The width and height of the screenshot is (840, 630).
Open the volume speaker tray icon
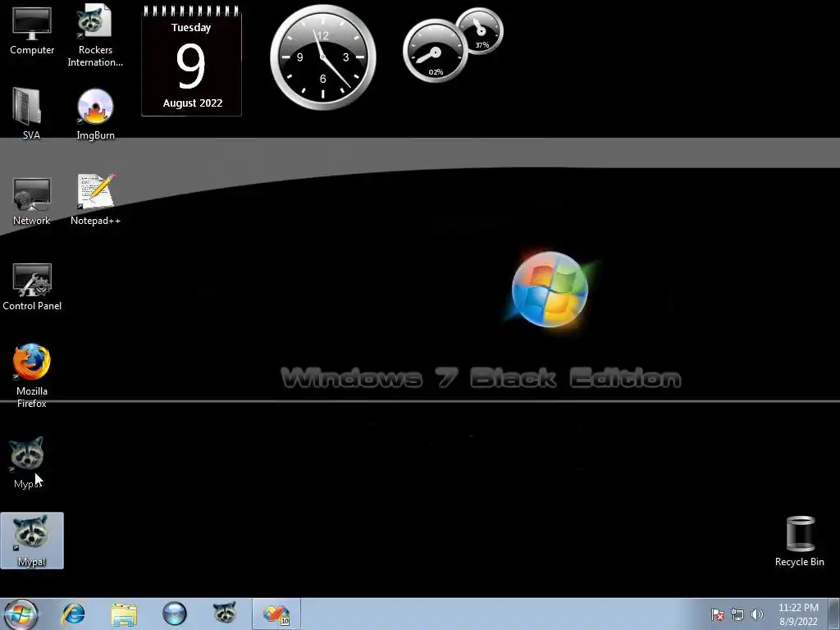coord(757,614)
